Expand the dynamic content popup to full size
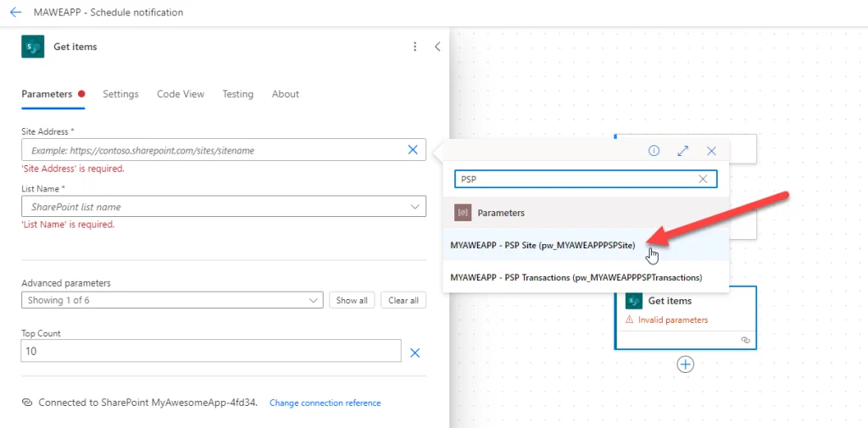The height and width of the screenshot is (428, 868). click(x=683, y=151)
